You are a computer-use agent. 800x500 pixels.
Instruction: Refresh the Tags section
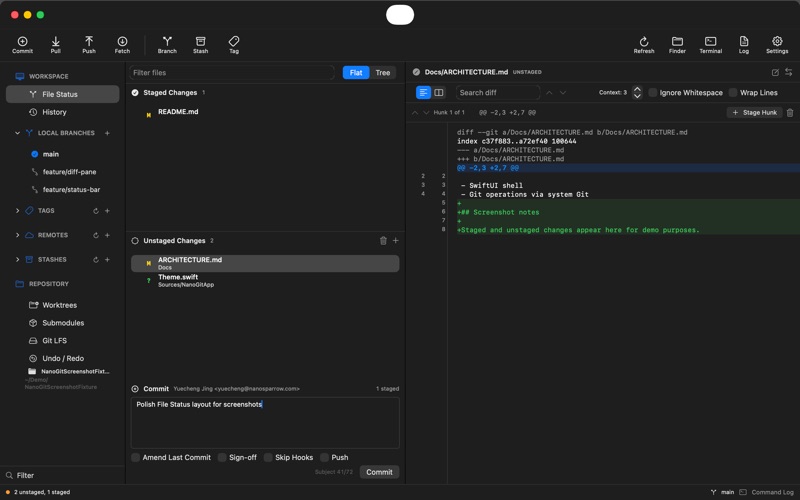(95, 211)
